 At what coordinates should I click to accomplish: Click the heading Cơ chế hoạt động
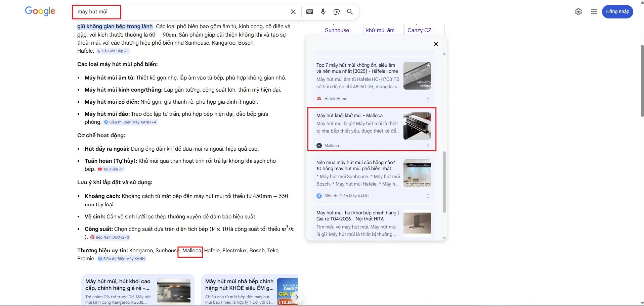pos(101,136)
